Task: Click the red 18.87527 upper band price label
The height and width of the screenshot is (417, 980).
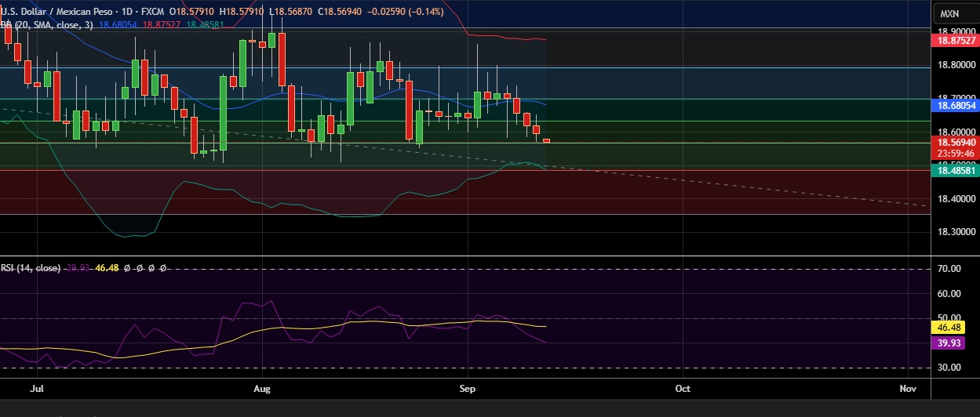Action: (x=954, y=41)
